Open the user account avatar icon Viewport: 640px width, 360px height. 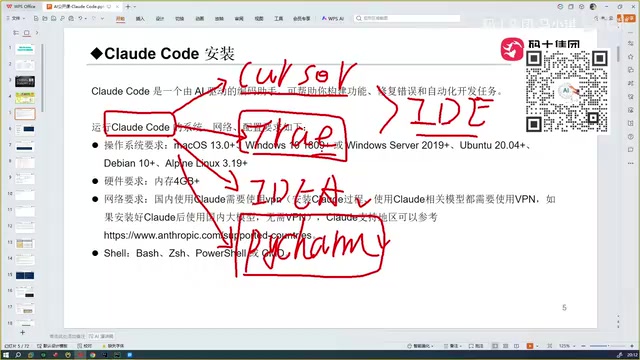(593, 7)
